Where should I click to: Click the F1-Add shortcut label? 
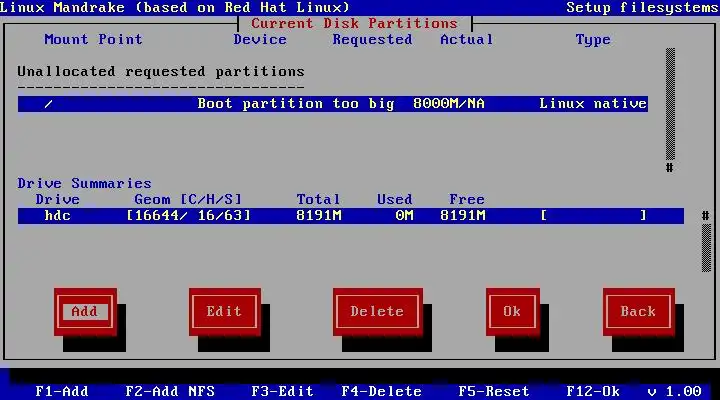62,391
